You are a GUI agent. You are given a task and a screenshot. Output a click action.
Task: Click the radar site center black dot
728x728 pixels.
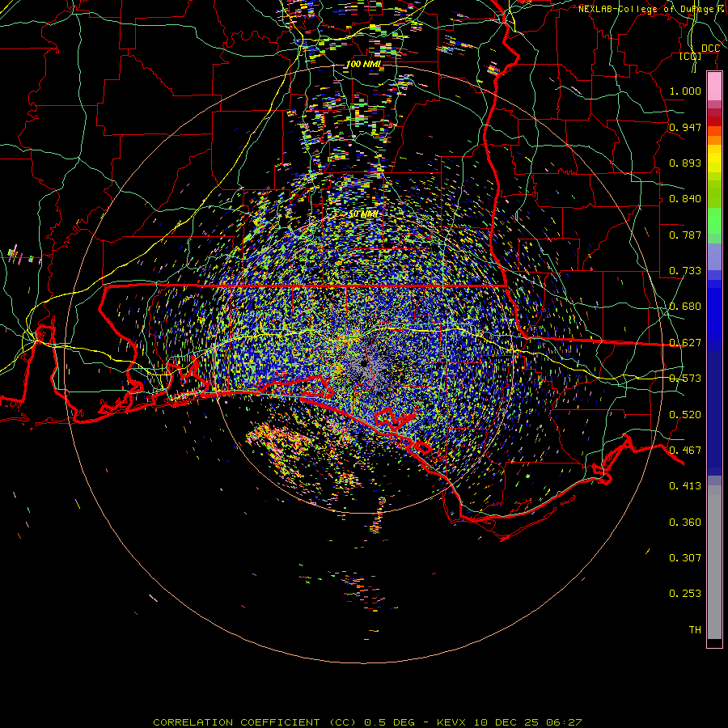[365, 363]
